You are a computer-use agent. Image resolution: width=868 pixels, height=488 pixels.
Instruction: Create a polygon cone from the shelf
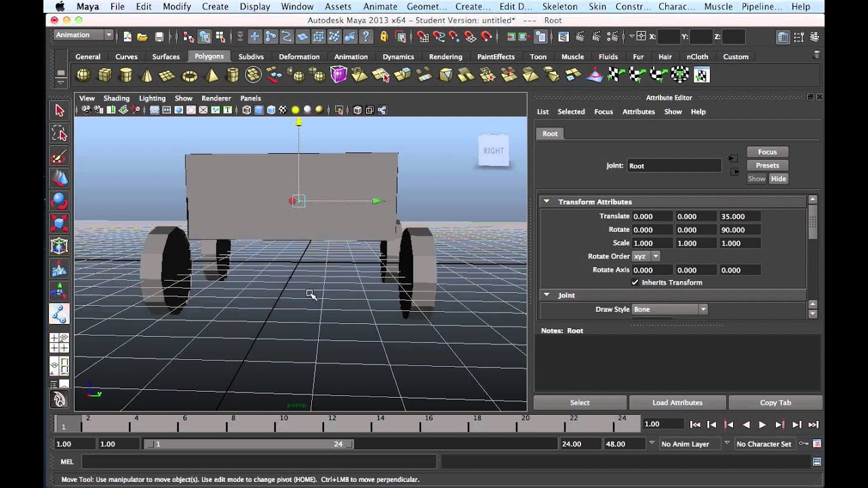pyautogui.click(x=146, y=75)
